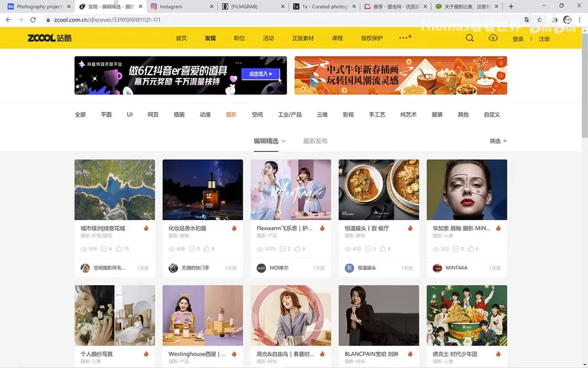Open the 恒温罐头 food dishes thumbnail
Image resolution: width=588 pixels, height=368 pixels.
(x=379, y=189)
